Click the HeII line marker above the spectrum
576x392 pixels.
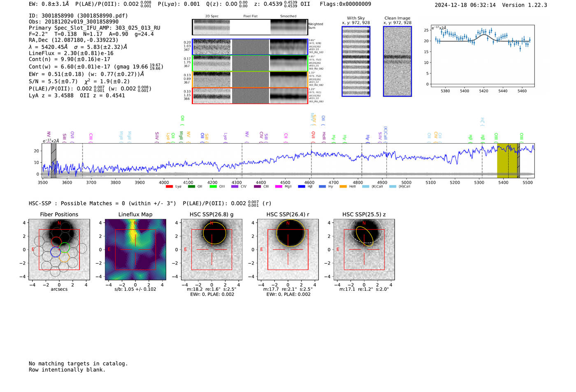(324, 137)
